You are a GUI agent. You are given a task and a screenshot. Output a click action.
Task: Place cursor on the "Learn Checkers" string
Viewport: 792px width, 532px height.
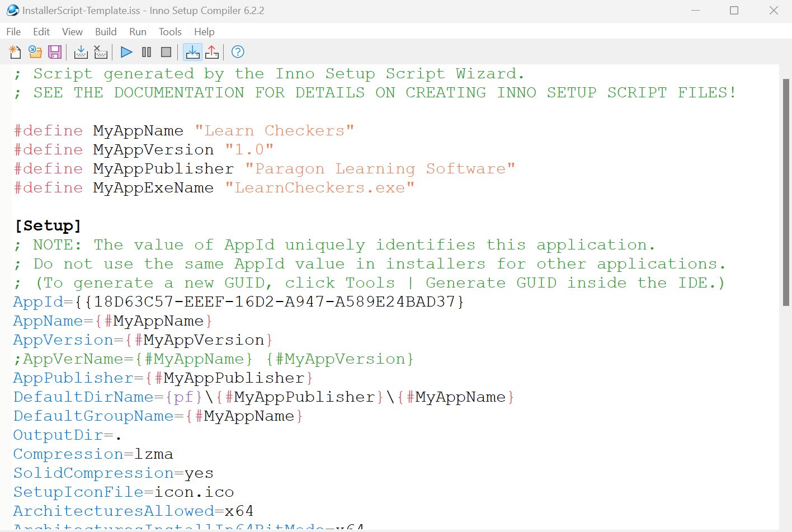pyautogui.click(x=275, y=131)
